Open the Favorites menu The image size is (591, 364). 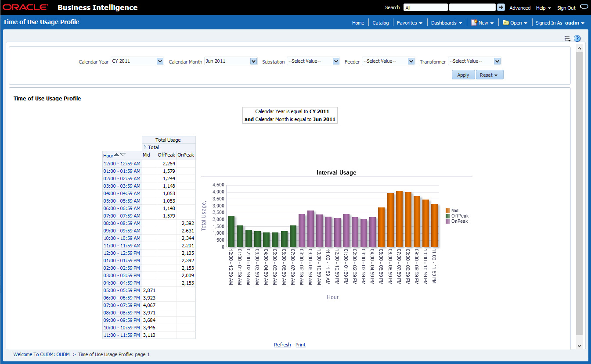(410, 23)
